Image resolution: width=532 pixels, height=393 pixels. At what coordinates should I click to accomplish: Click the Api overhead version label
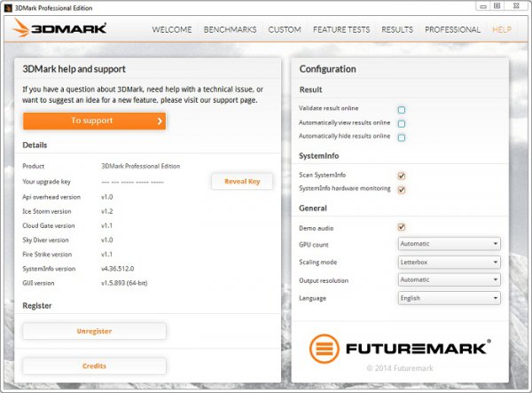(x=51, y=197)
